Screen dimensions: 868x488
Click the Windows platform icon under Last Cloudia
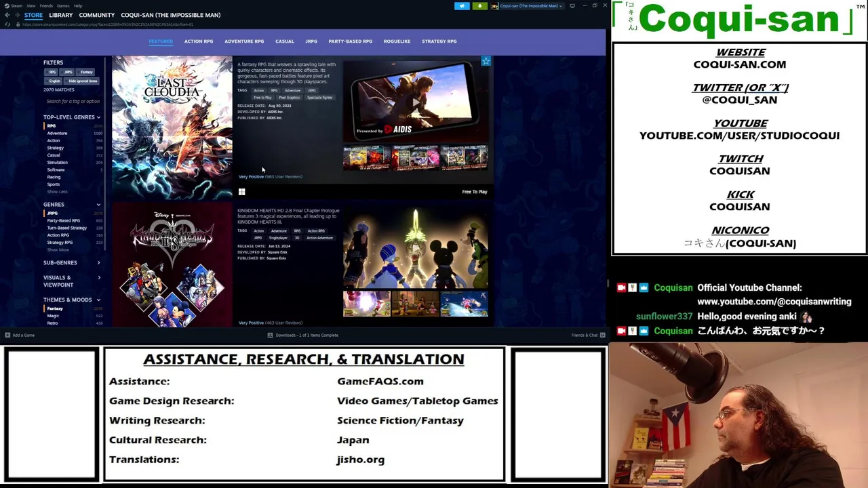tap(241, 192)
